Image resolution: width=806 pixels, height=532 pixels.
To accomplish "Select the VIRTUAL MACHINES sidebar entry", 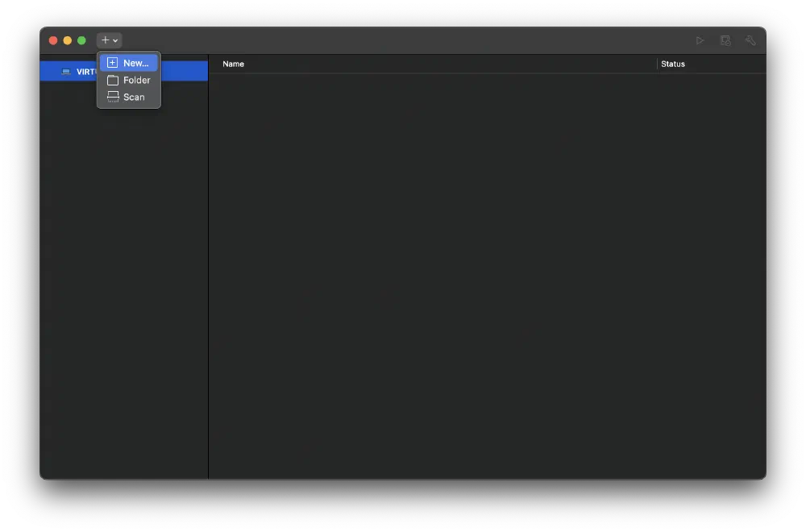I will point(185,71).
